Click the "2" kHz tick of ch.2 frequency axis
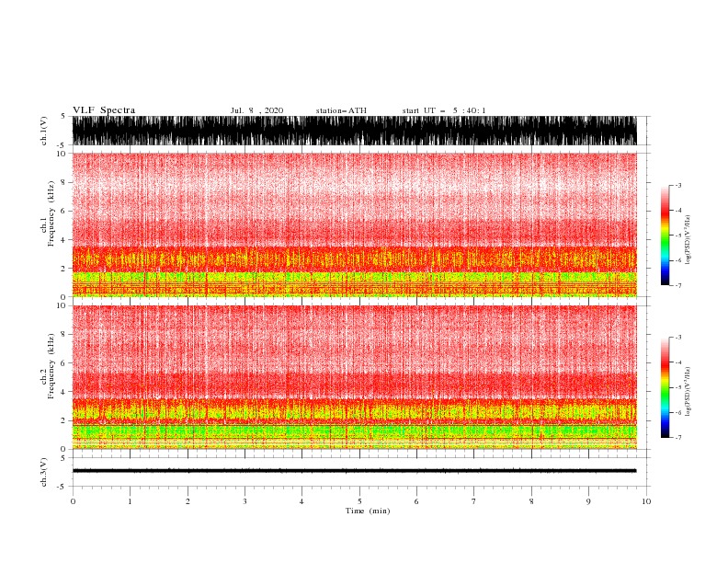This screenshot has width=728, height=563. pyautogui.click(x=64, y=420)
